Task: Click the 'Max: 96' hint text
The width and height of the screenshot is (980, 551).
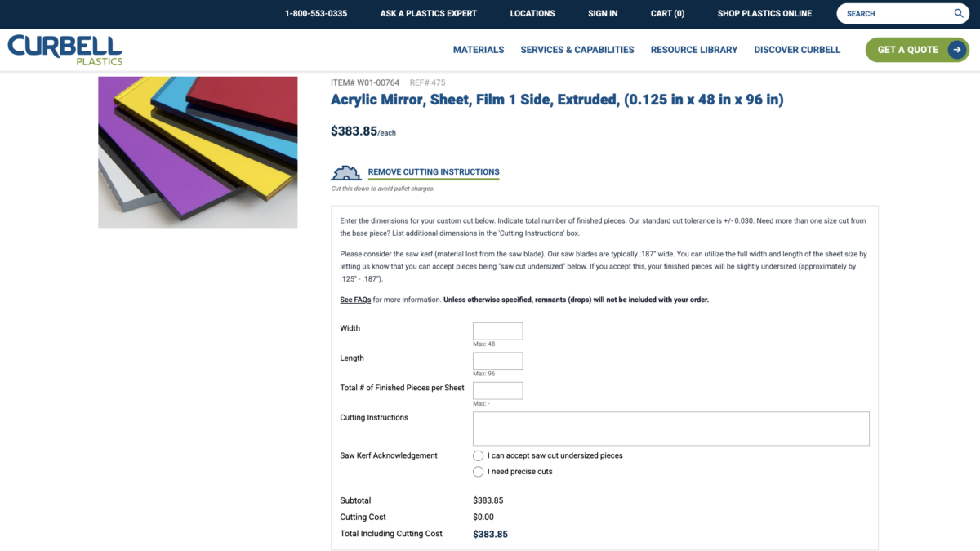Action: tap(484, 374)
